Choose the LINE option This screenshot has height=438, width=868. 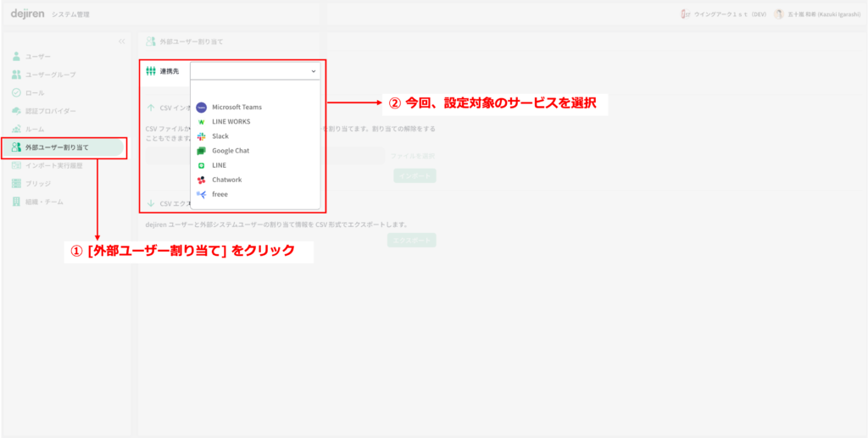click(254, 165)
